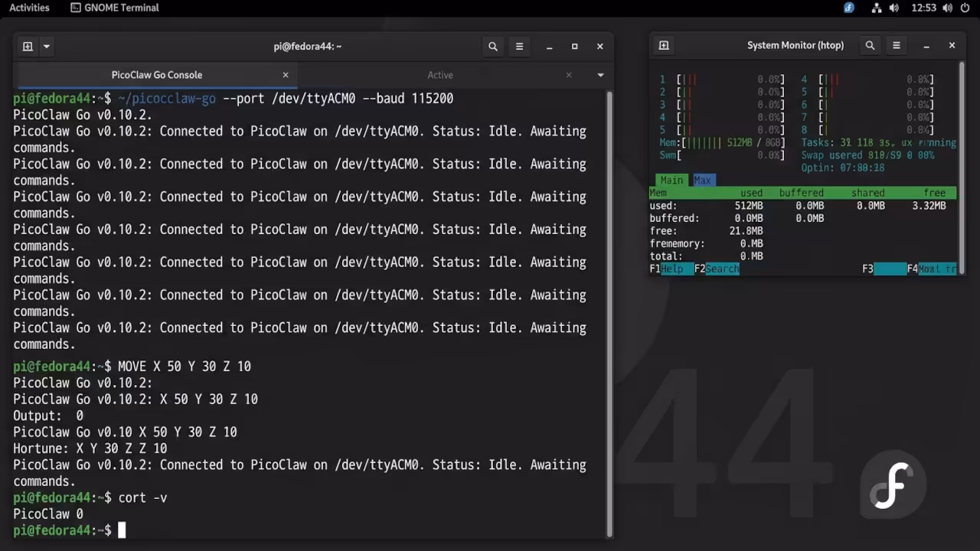Select the Max tab in htop
Viewport: 980px width, 551px height.
702,181
